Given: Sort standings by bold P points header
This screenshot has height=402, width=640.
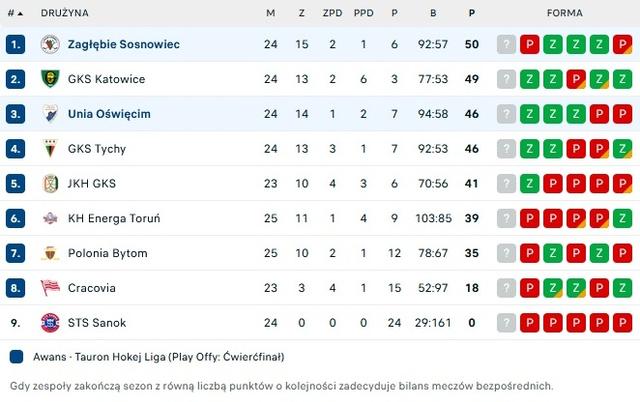Looking at the screenshot, I should point(471,13).
